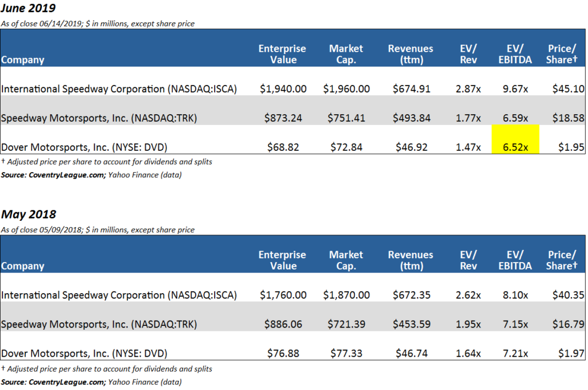
Task: Click the 2.87x EV/Rev value
Action: [x=469, y=89]
